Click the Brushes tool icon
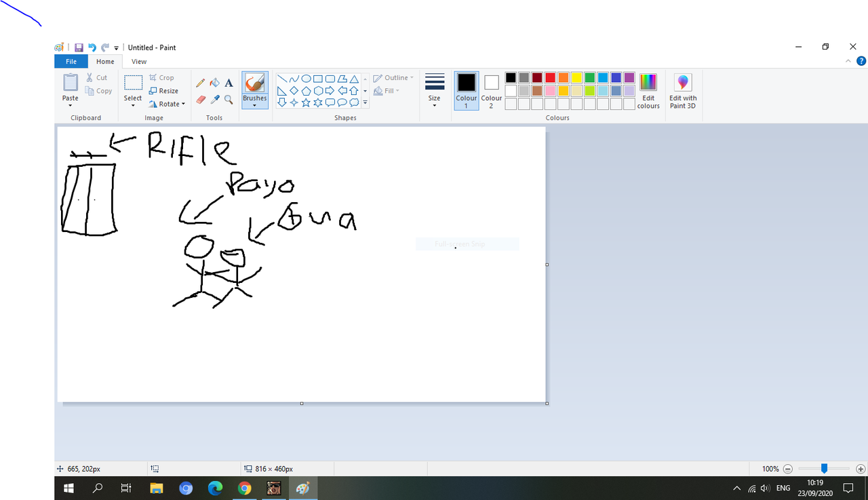The image size is (868, 500). (255, 83)
